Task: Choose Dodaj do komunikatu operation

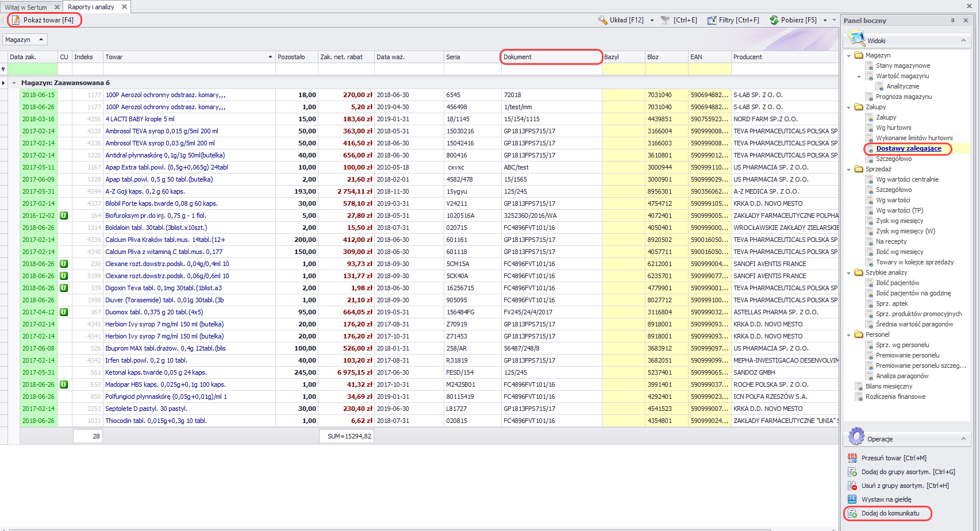Action: click(x=852, y=513)
